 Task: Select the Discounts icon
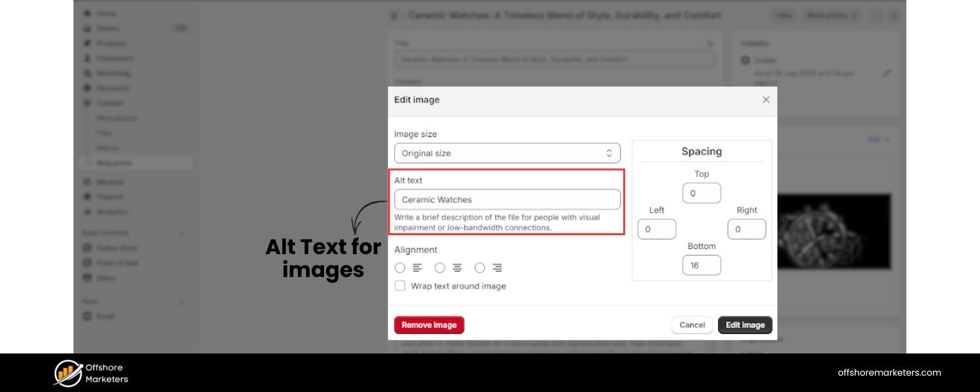click(87, 88)
